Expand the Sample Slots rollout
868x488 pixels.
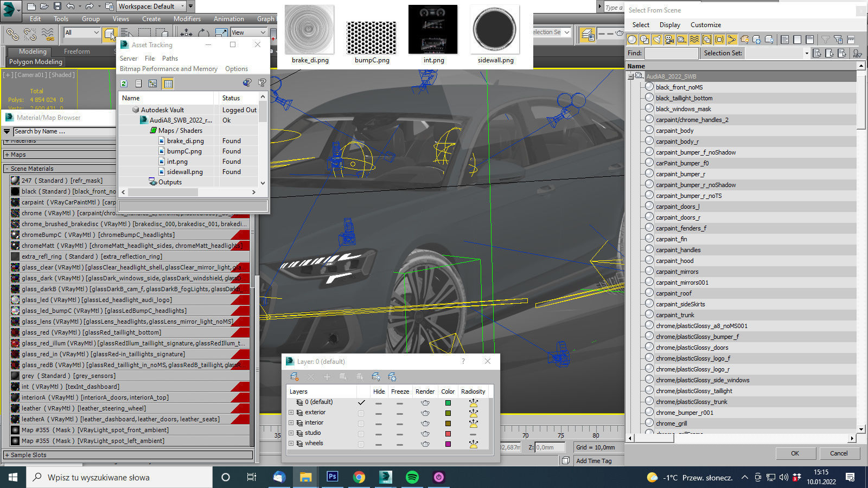click(129, 455)
